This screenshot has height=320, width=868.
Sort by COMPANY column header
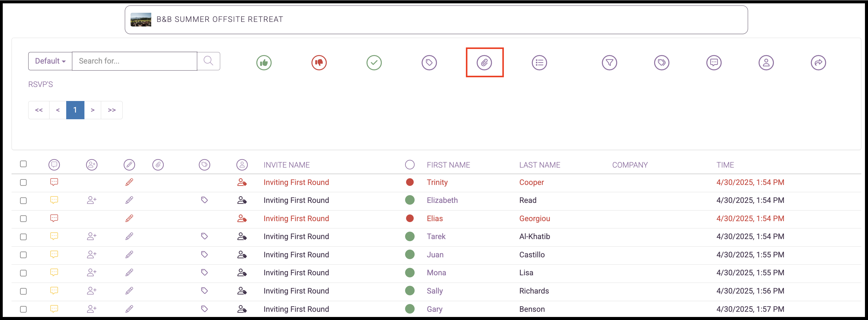click(x=630, y=165)
